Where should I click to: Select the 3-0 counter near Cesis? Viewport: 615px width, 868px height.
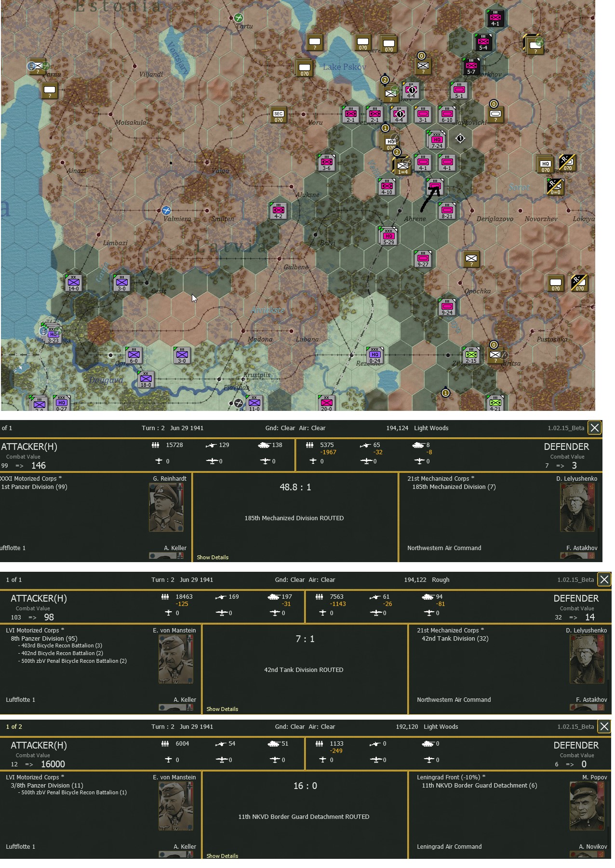pyautogui.click(x=121, y=283)
